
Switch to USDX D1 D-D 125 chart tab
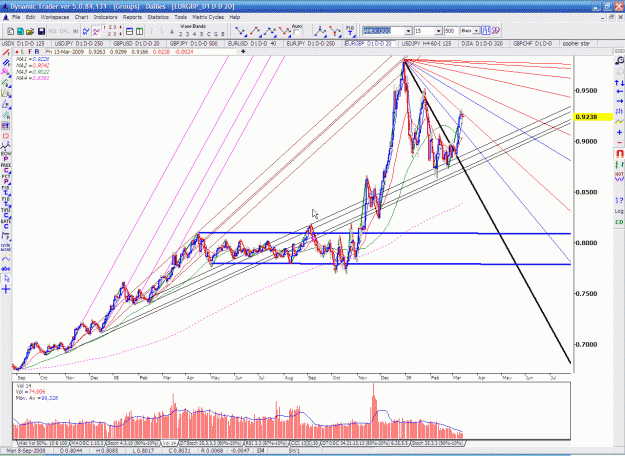(23, 43)
